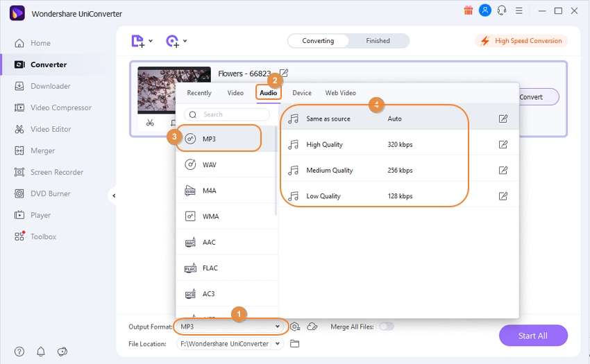Image resolution: width=590 pixels, height=364 pixels.
Task: Click the format list scrollbar
Action: tap(276, 171)
